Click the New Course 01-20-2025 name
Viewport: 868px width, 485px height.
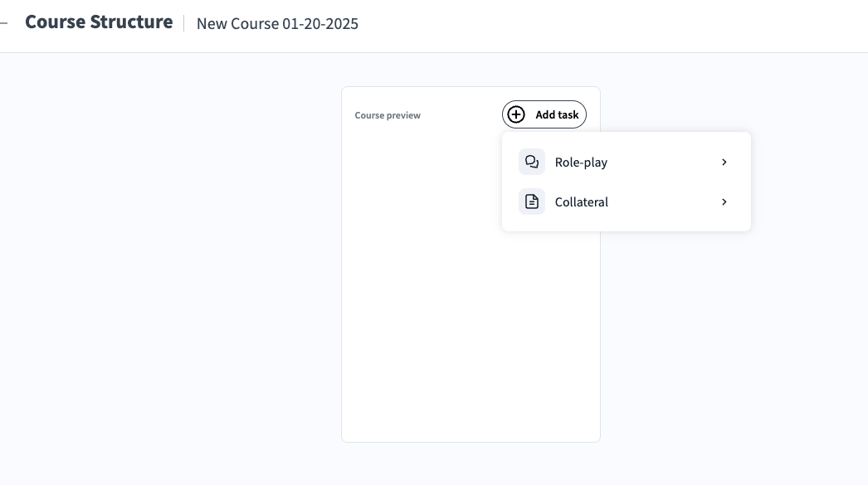tap(277, 23)
